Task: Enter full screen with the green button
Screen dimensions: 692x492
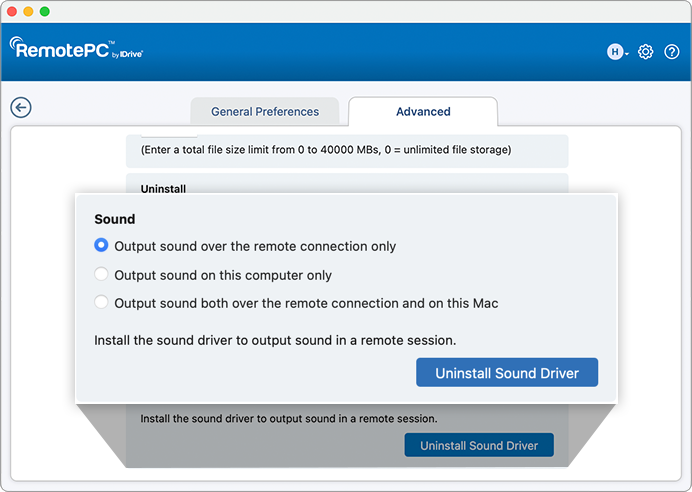Action: (x=45, y=11)
